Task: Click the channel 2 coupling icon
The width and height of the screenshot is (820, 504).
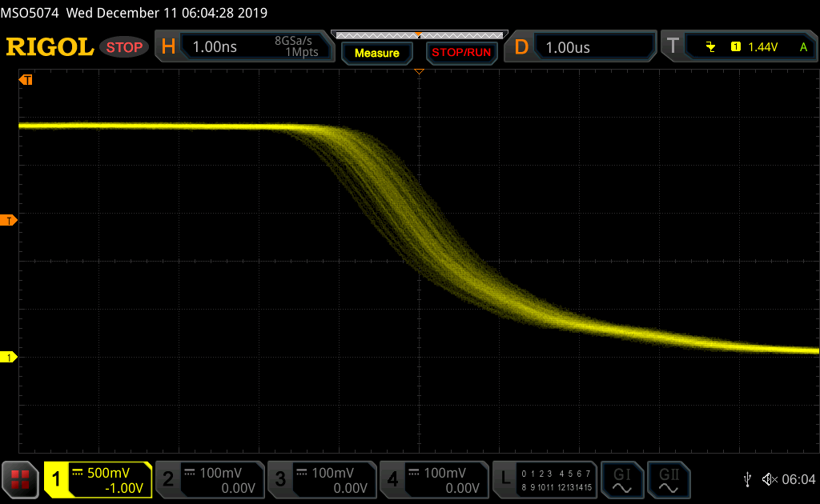Action: (190, 473)
